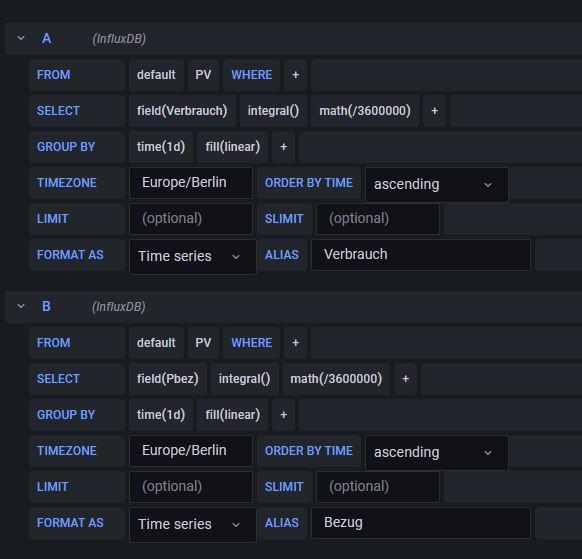
Task: Focus the LIMIT field in query A
Action: point(191,219)
